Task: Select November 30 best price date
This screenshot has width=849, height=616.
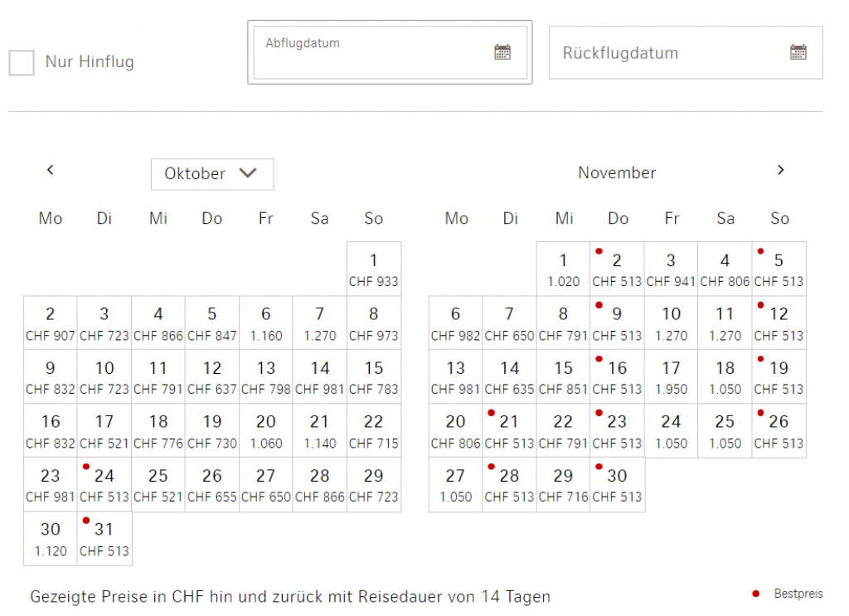Action: point(617,485)
